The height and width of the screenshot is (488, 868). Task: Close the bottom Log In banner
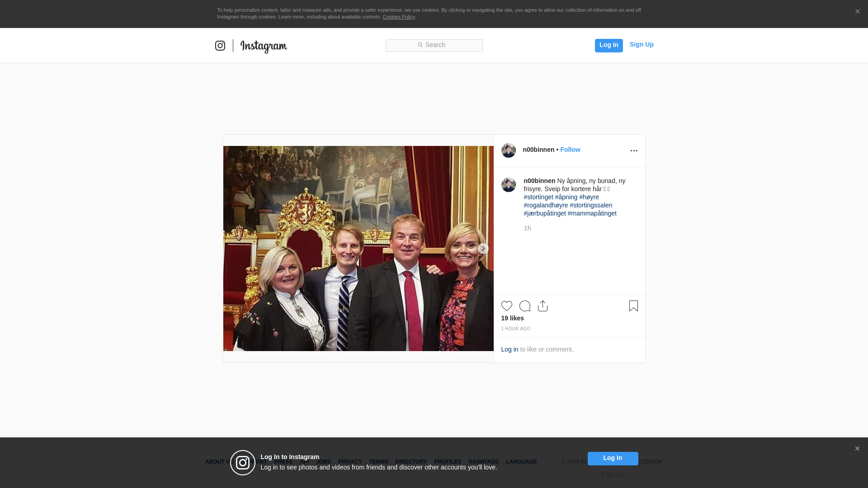(857, 449)
